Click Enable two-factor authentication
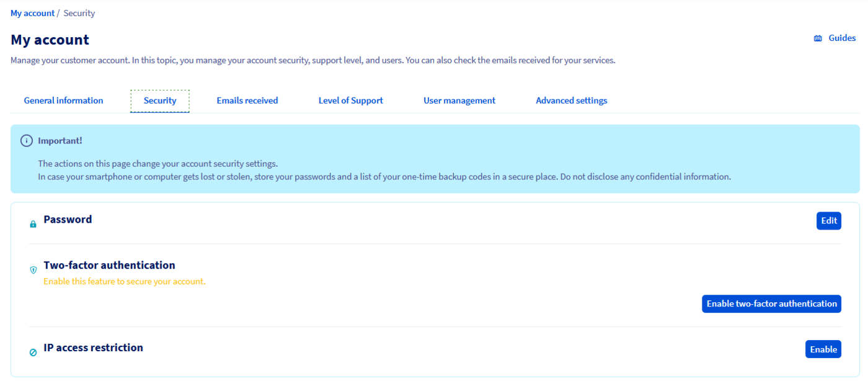The width and height of the screenshot is (868, 381). pyautogui.click(x=771, y=303)
